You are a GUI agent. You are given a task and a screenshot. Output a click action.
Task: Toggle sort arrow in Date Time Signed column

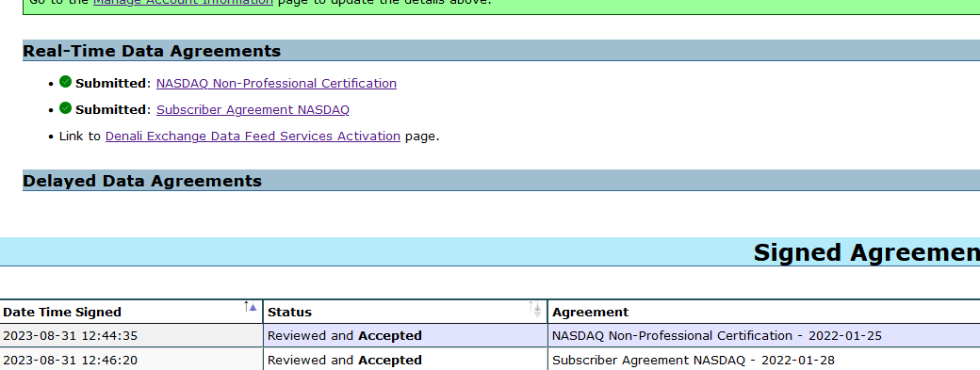[x=251, y=307]
